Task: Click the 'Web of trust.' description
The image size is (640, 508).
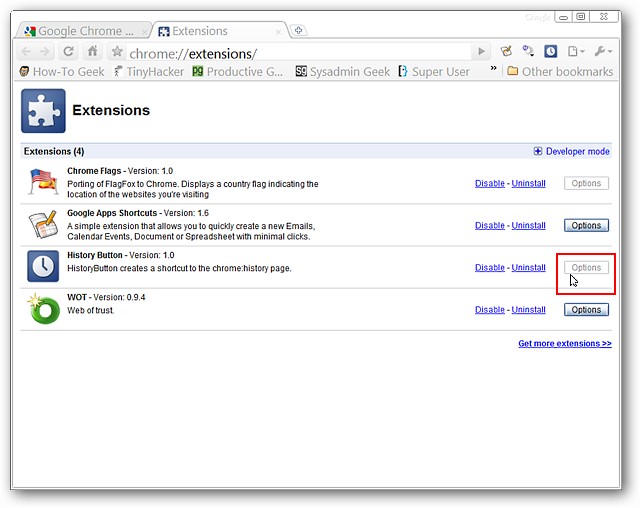Action: pyautogui.click(x=91, y=311)
